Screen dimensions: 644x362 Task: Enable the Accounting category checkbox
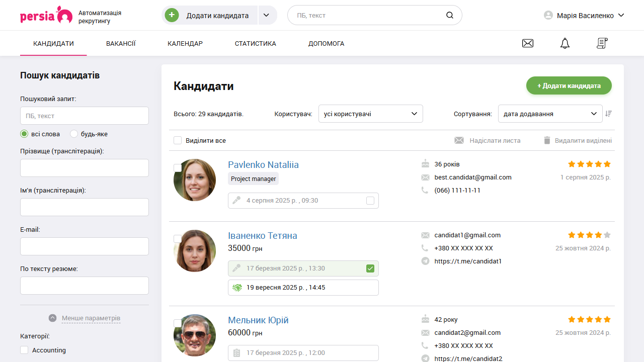[24, 350]
